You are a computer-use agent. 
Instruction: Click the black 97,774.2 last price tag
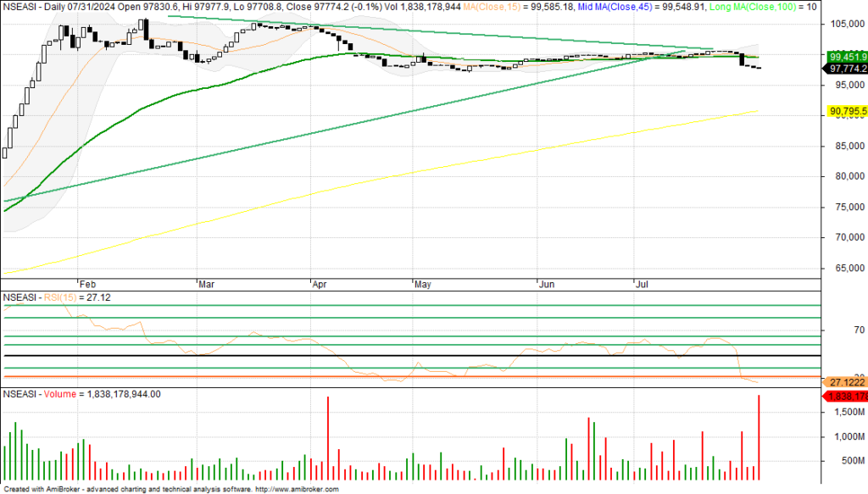tap(847, 69)
